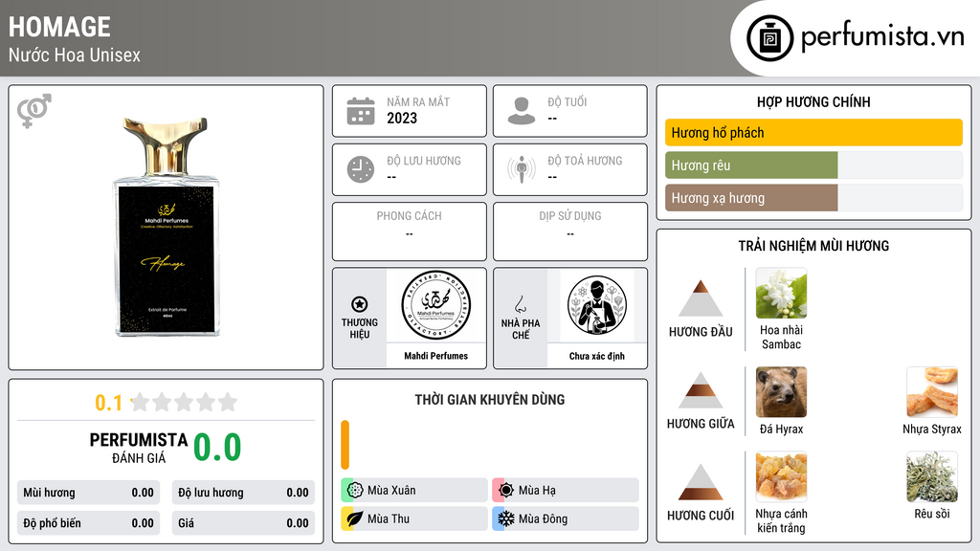Open the Chưa xác định perfumer link
The height and width of the screenshot is (551, 980).
(597, 356)
